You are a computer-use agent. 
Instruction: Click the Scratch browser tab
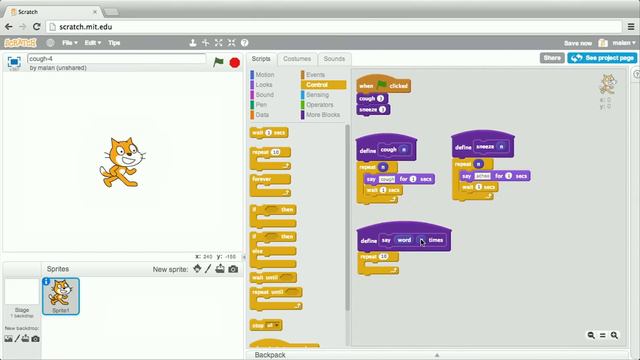coord(53,12)
